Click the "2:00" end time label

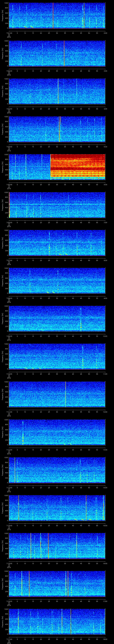pyautogui.click(x=105, y=33)
